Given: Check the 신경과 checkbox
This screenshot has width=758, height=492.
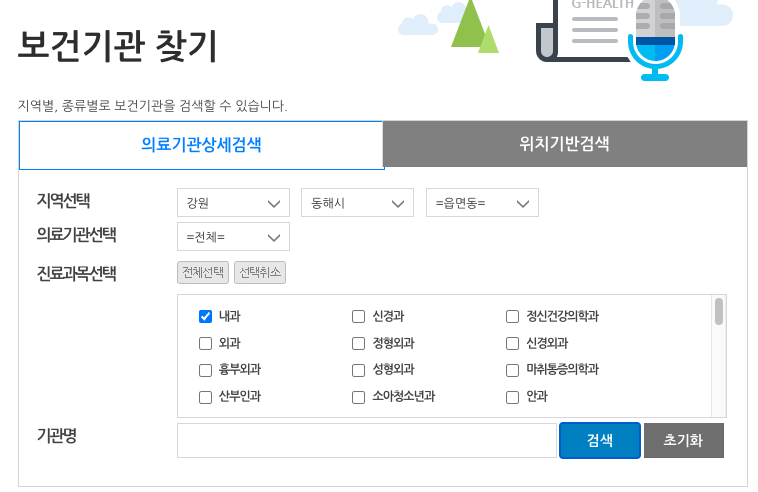Looking at the screenshot, I should [358, 317].
